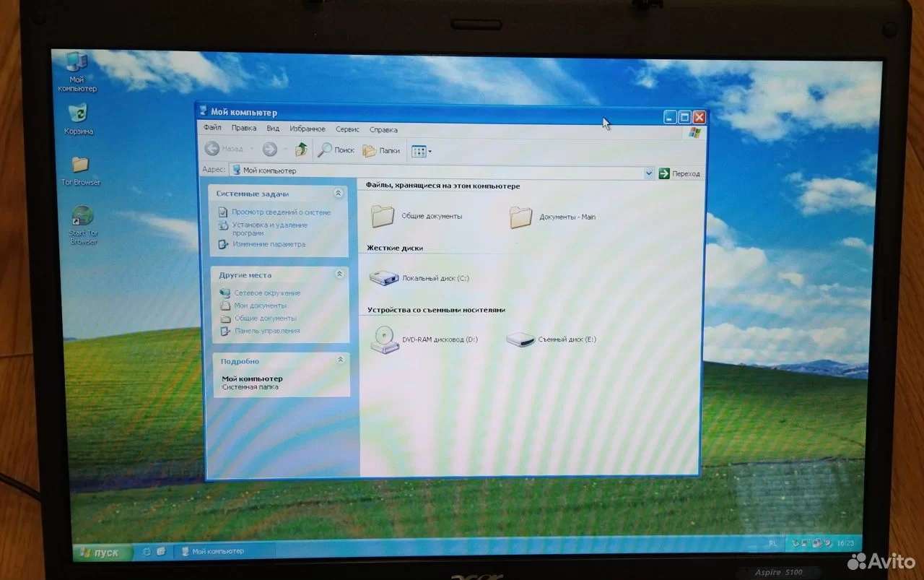
Task: Click the forward arrow toolbar button
Action: 269,150
